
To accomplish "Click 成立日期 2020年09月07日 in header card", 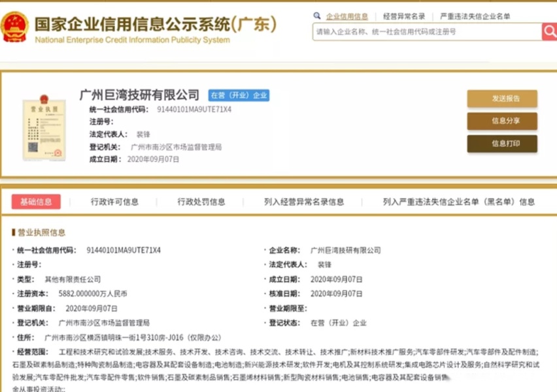I will [153, 159].
